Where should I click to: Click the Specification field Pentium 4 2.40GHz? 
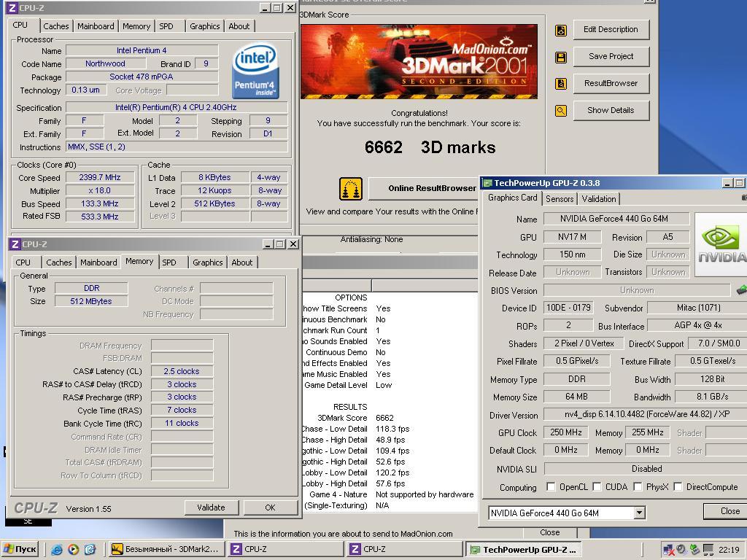177,107
